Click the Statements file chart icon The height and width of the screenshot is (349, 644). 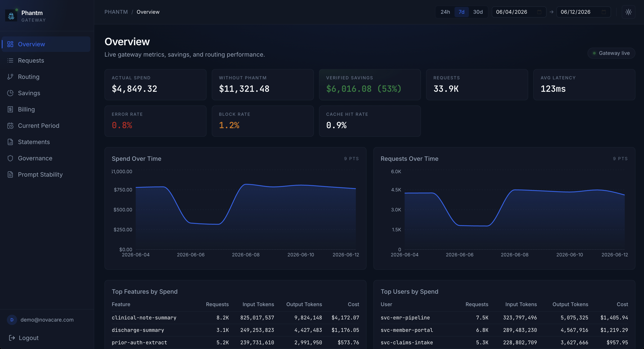[10, 142]
